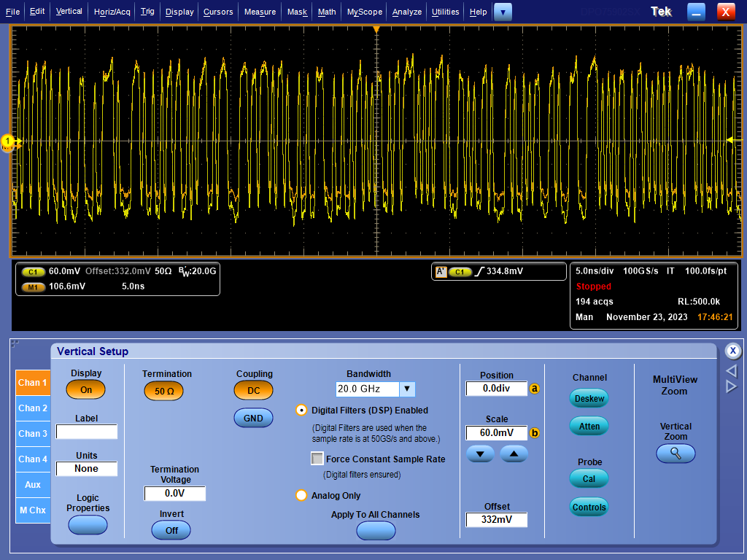
Task: Select Digital Filters (DSP) Enabled radio
Action: pyautogui.click(x=301, y=410)
